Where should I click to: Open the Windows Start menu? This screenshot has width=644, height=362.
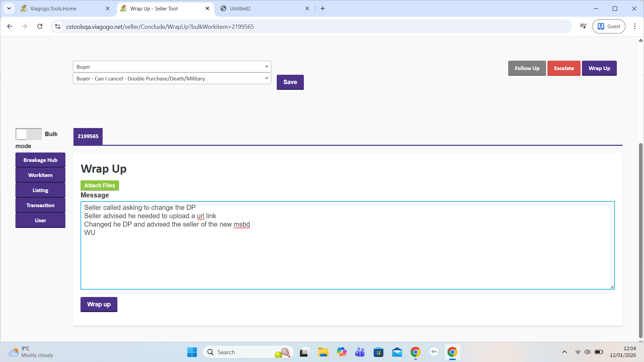(192, 352)
